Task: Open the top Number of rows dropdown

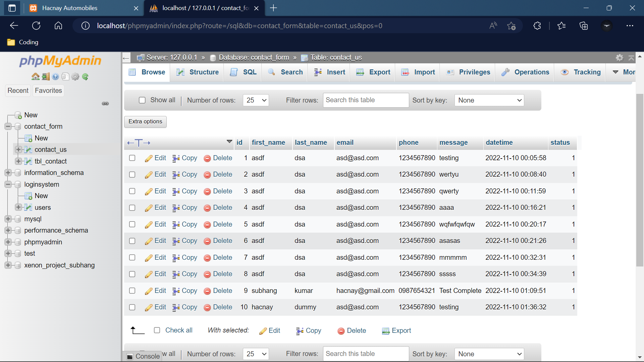Action: [256, 100]
